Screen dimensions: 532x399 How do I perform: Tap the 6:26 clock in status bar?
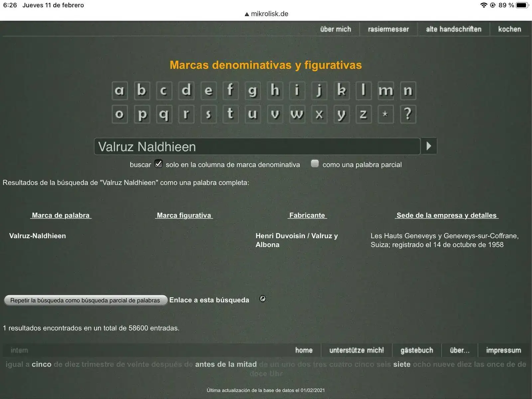coord(10,5)
